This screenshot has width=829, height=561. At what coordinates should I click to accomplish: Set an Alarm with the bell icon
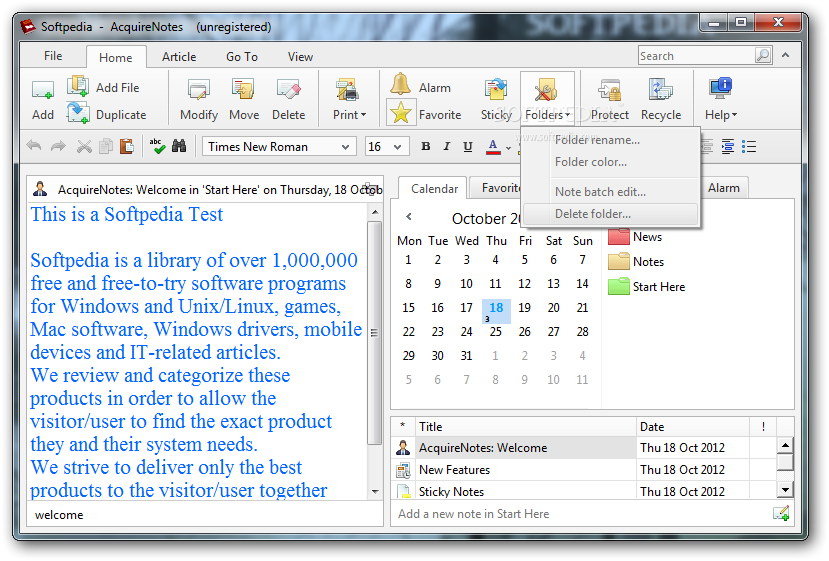[x=401, y=85]
